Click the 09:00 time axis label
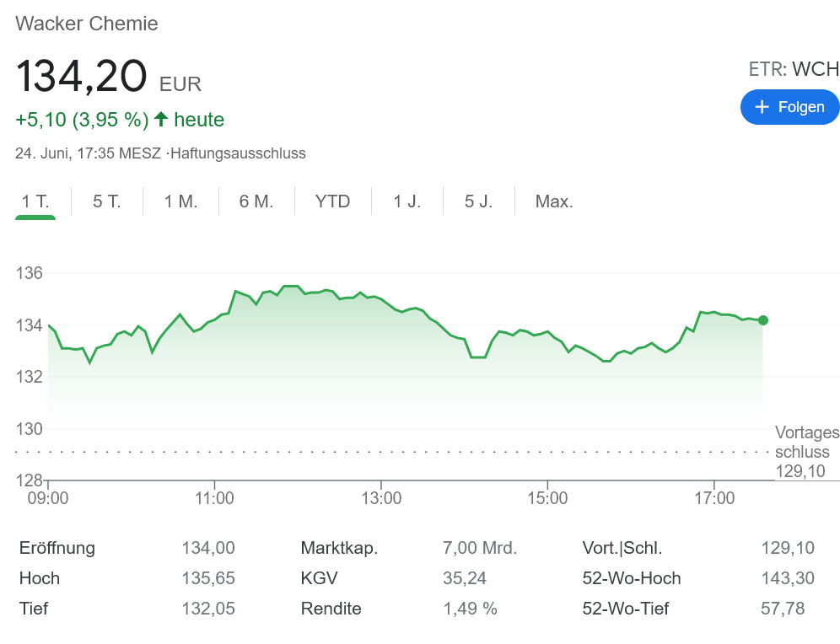 click(x=48, y=498)
